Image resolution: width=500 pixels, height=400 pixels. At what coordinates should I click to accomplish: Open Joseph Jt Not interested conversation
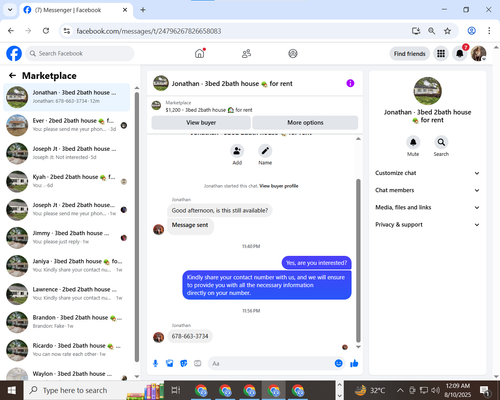[67, 153]
